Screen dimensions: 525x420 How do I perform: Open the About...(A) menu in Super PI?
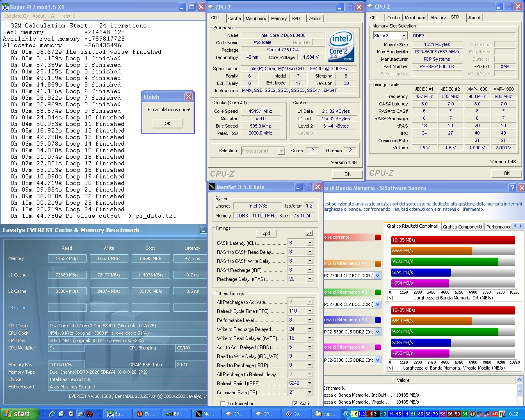coord(44,16)
